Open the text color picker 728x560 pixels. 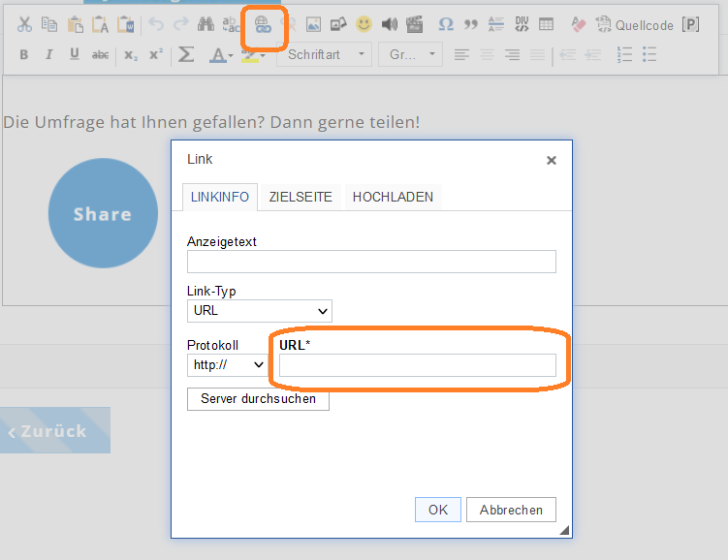click(x=221, y=55)
